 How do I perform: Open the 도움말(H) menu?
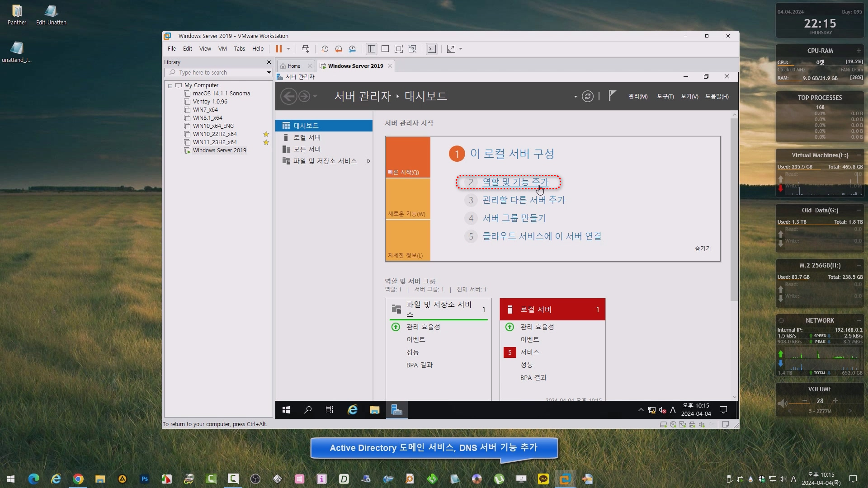click(x=717, y=97)
